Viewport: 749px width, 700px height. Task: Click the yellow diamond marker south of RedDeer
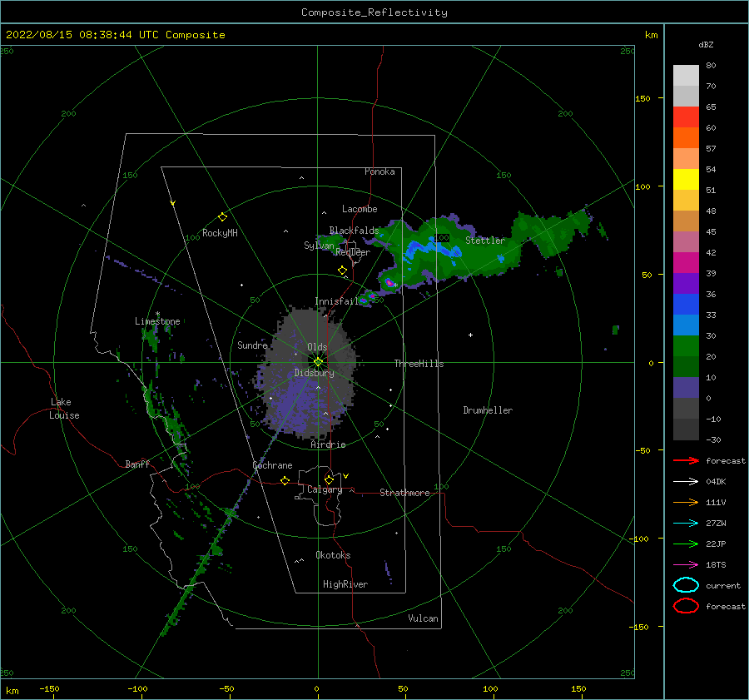[x=342, y=271]
